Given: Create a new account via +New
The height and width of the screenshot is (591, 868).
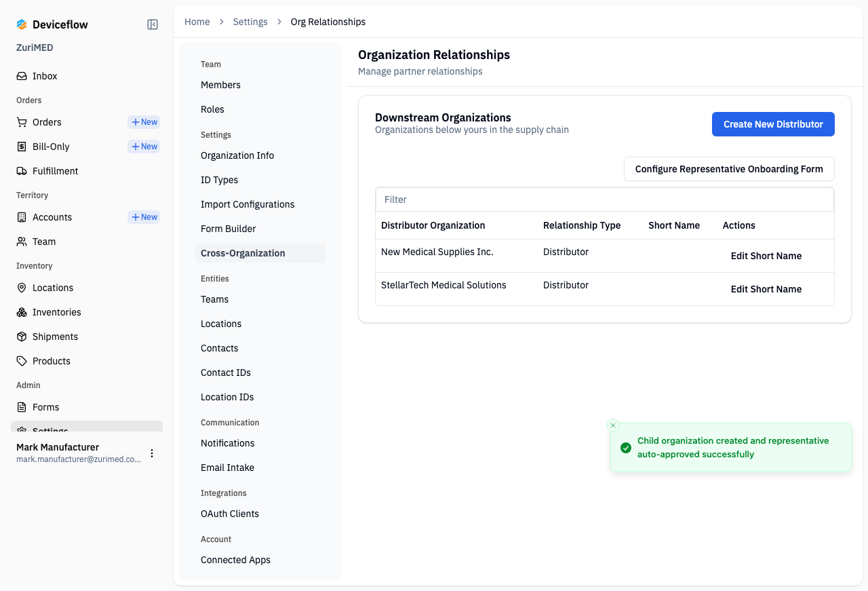Looking at the screenshot, I should point(144,217).
